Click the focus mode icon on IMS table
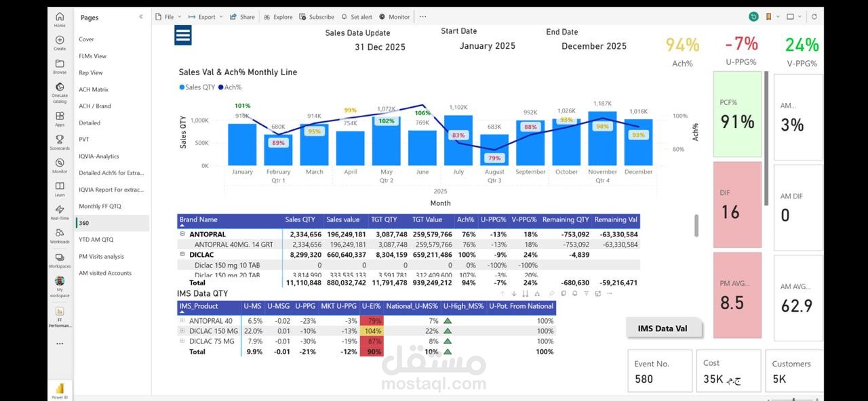Viewport: 868px width, 401px height. point(597,293)
